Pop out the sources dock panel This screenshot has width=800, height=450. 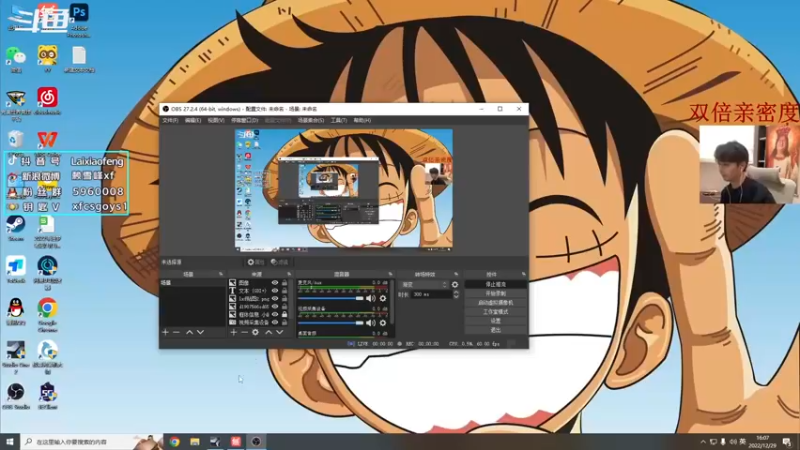289,274
